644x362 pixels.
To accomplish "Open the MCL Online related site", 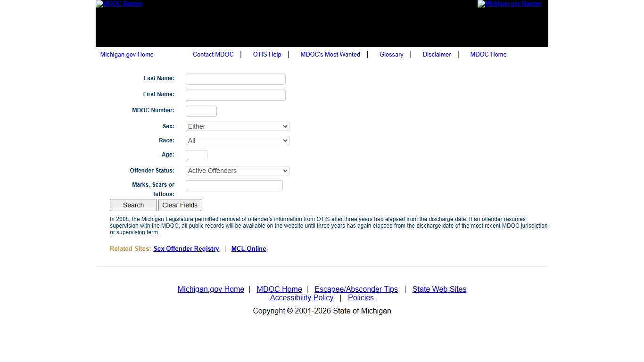I will click(x=248, y=248).
